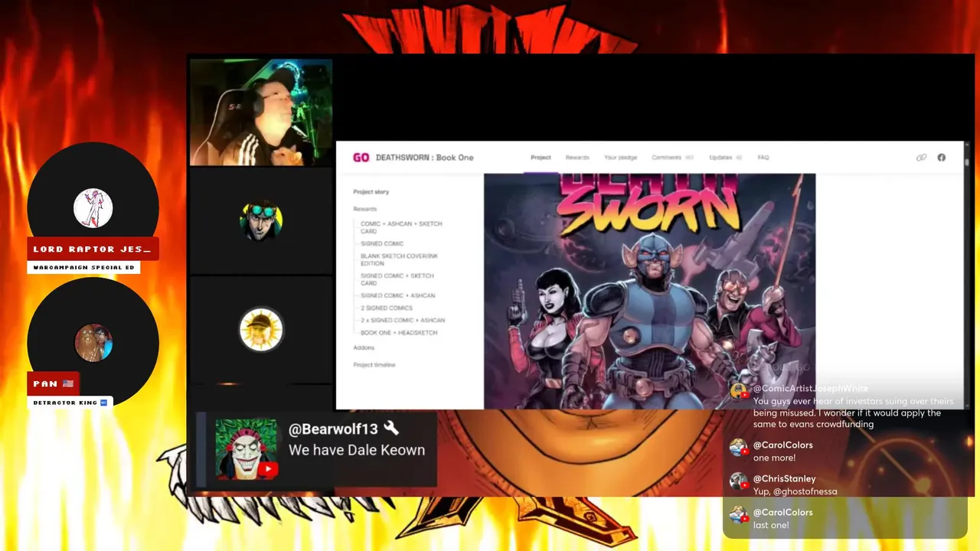Click ComicArtistJosephWhite's chat avatar
Image resolution: width=980 pixels, height=551 pixels.
738,390
